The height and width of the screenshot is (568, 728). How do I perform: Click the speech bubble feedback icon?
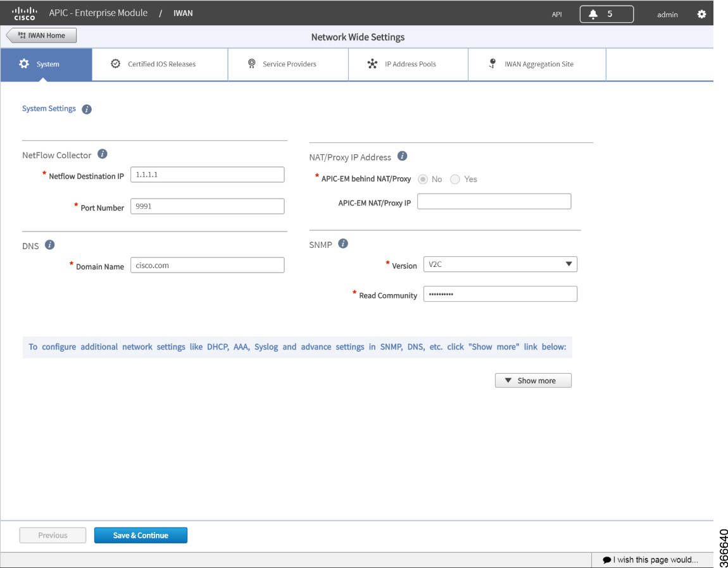[606, 560]
